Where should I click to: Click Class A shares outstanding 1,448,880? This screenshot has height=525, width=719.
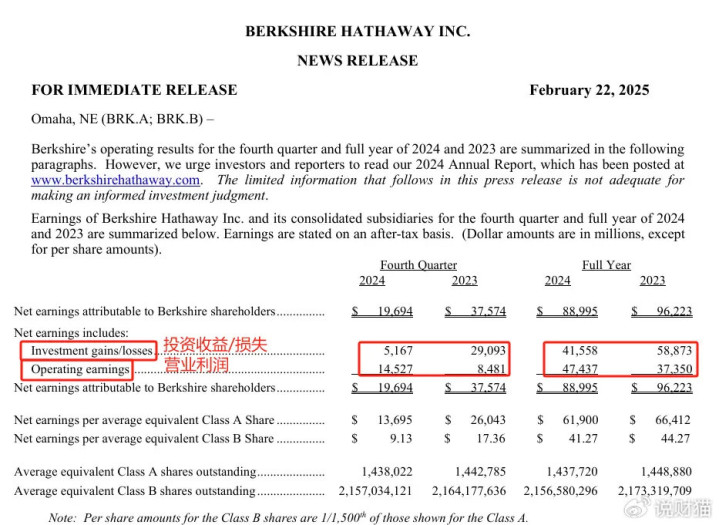tap(666, 472)
